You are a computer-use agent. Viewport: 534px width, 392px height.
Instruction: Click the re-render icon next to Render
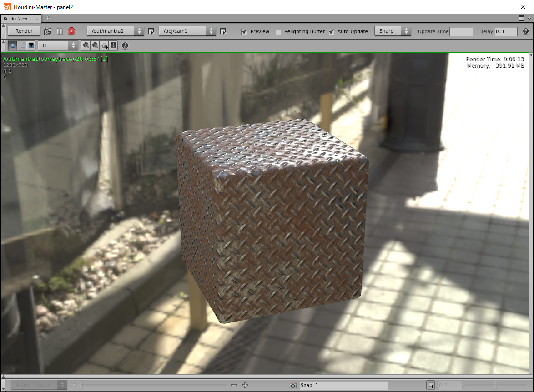[x=47, y=31]
